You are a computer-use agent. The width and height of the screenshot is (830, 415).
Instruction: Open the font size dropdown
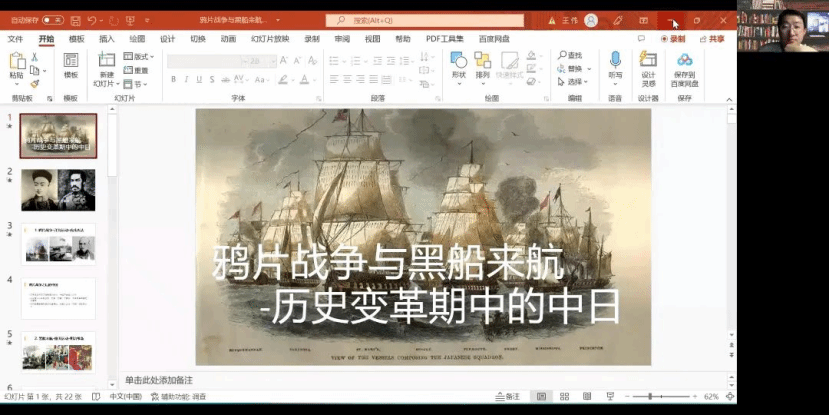pos(273,61)
